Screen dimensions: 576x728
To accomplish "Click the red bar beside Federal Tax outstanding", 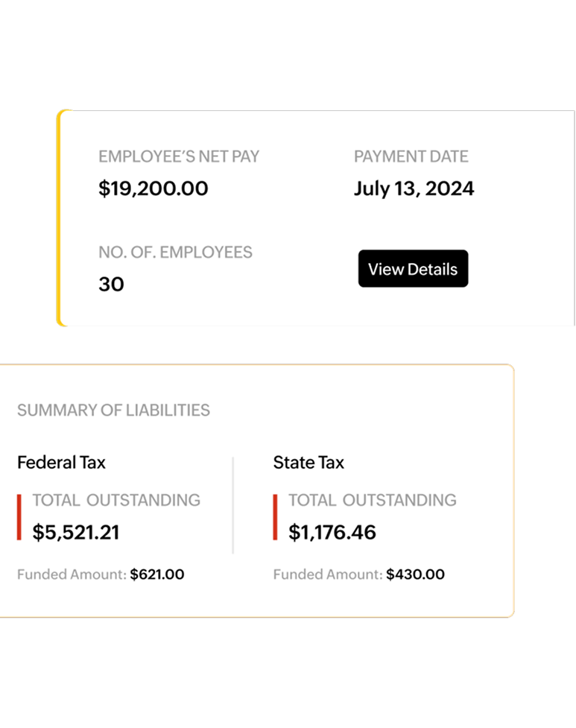I will point(19,516).
